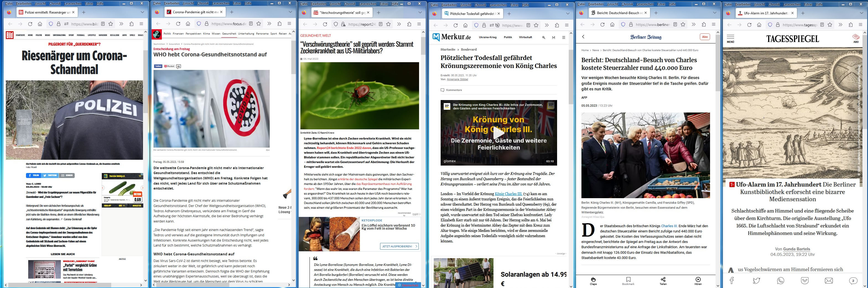Open 'Ukraine-Krieg' in the Merkur navigation
The image size is (868, 288).
point(488,37)
